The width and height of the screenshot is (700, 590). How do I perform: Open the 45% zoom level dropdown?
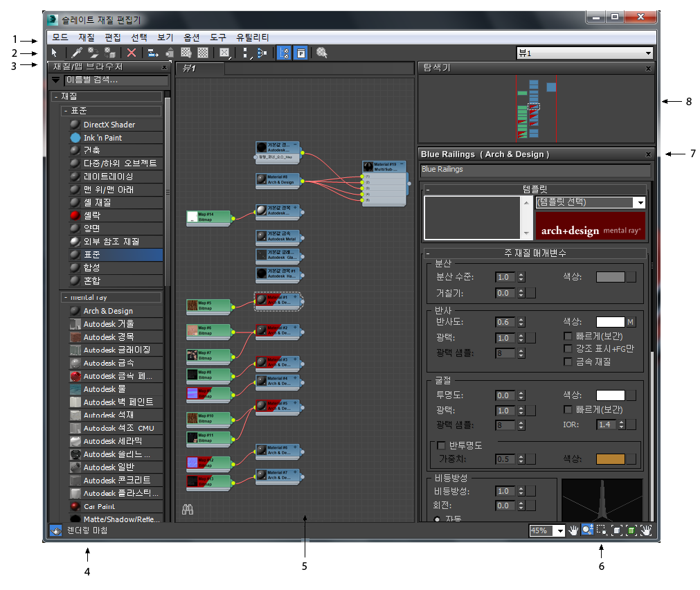560,530
